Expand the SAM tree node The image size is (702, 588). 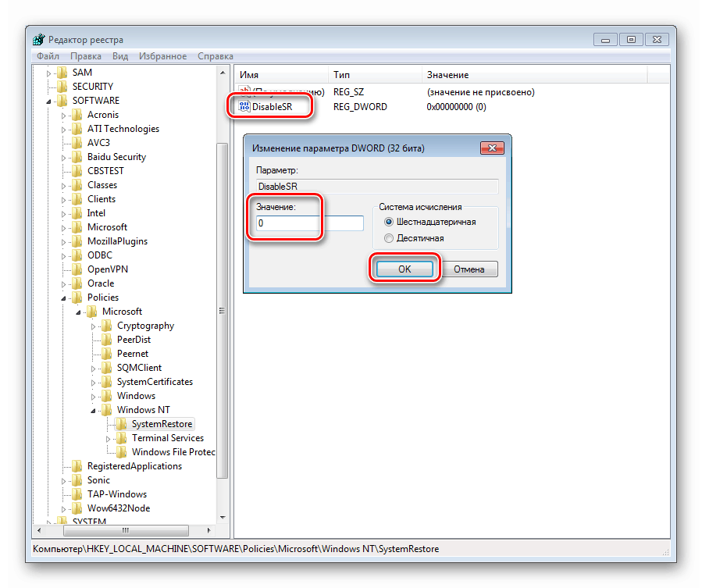point(48,73)
